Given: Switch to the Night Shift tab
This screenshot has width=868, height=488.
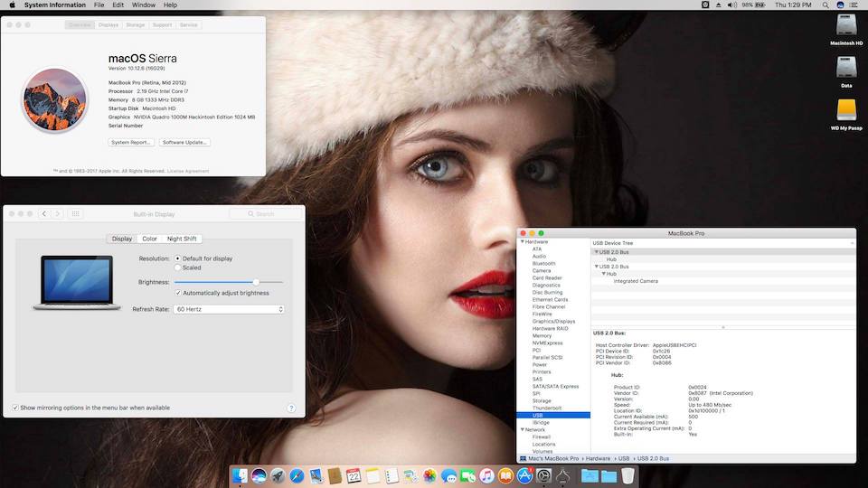Looking at the screenshot, I should point(181,239).
